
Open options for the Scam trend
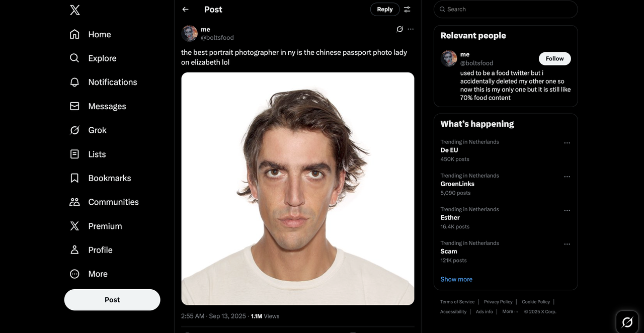point(567,244)
